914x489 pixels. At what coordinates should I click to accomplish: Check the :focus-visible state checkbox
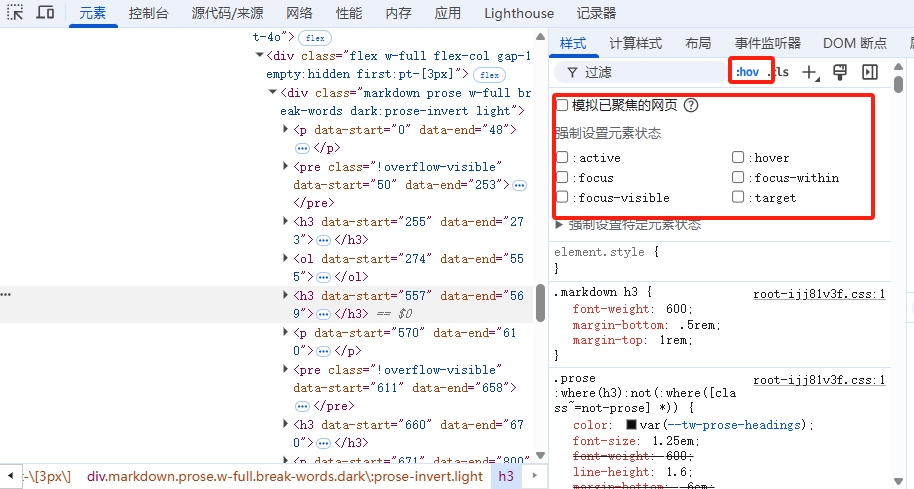[562, 196]
